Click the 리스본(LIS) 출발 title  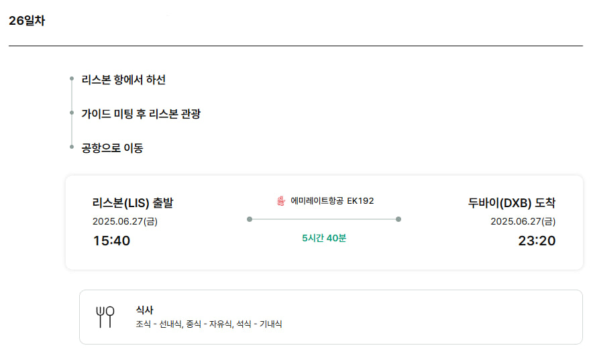[133, 202]
